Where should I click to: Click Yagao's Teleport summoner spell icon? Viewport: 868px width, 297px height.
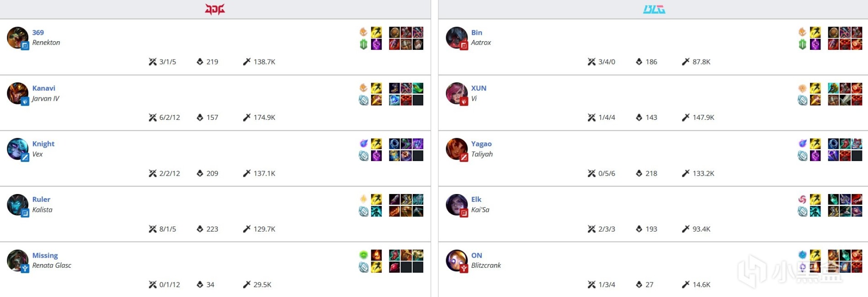coord(815,156)
